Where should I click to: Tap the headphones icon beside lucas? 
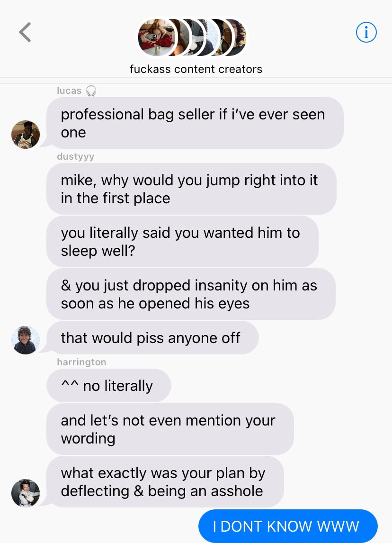pyautogui.click(x=91, y=90)
